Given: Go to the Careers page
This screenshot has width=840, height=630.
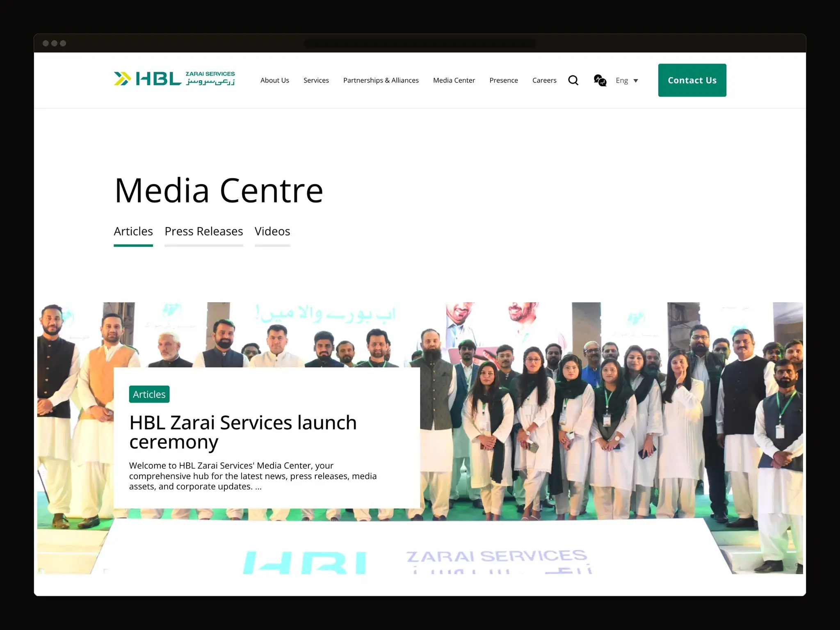Looking at the screenshot, I should pyautogui.click(x=544, y=80).
